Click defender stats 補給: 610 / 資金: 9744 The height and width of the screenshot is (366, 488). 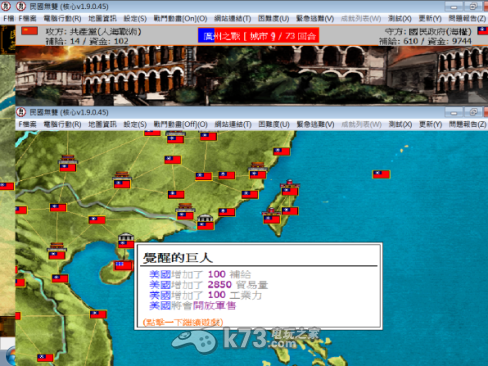[x=425, y=41]
